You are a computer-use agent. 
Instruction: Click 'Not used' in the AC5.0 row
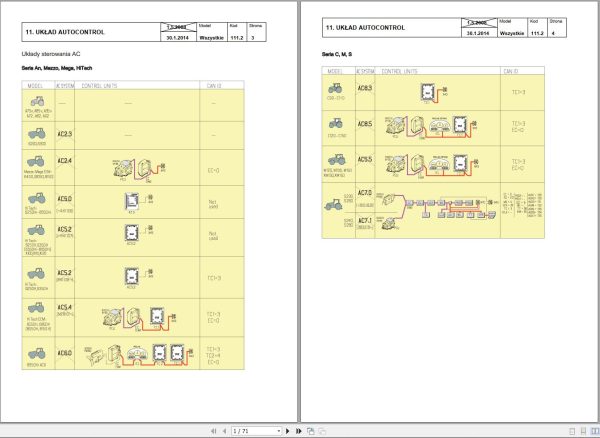click(x=213, y=204)
